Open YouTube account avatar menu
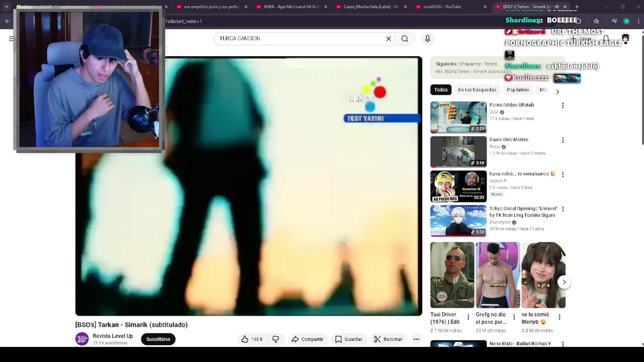The width and height of the screenshot is (644, 362). (625, 39)
